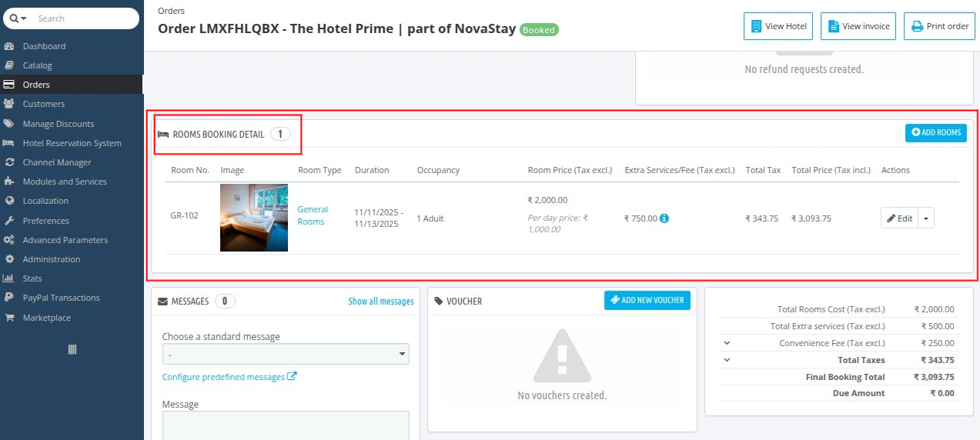This screenshot has height=440, width=980.
Task: Expand the Convenience Fee row chevron
Action: (x=727, y=343)
